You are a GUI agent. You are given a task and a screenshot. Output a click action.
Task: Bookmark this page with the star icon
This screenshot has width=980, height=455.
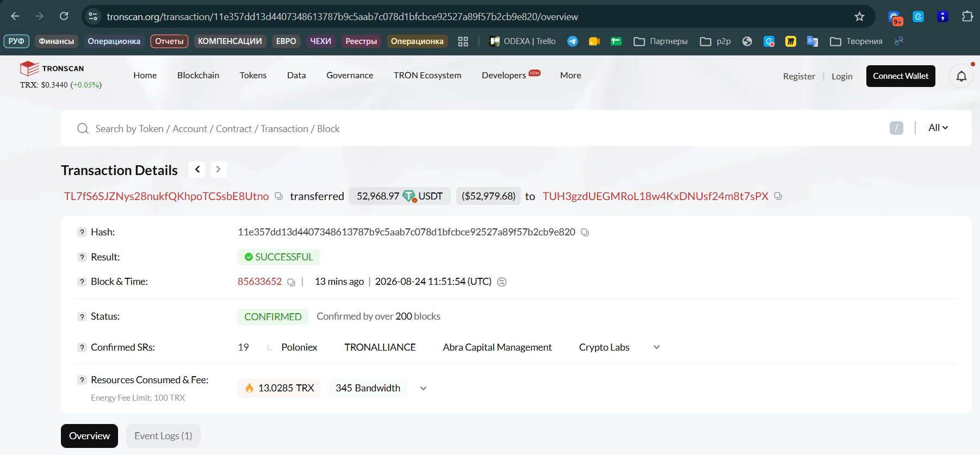tap(859, 16)
